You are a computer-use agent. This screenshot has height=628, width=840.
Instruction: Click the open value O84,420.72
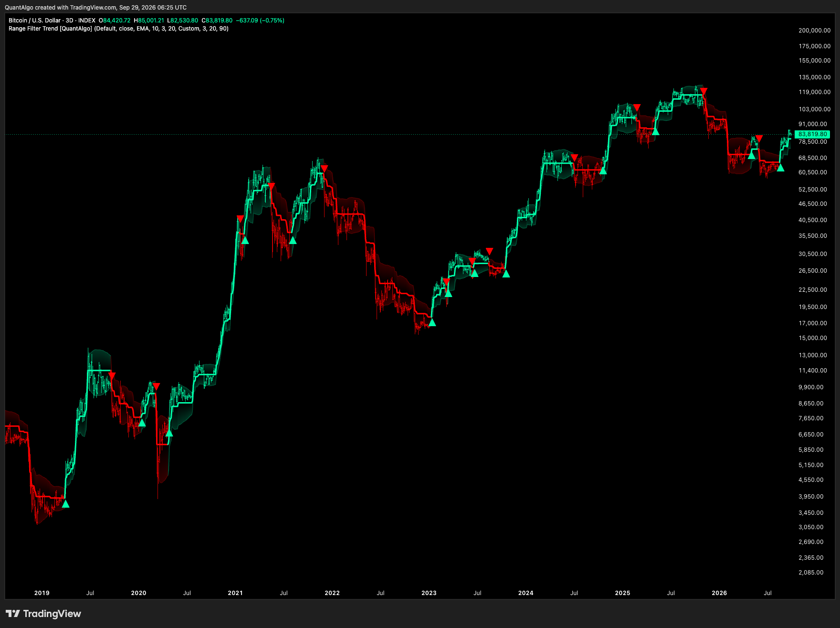(x=115, y=21)
